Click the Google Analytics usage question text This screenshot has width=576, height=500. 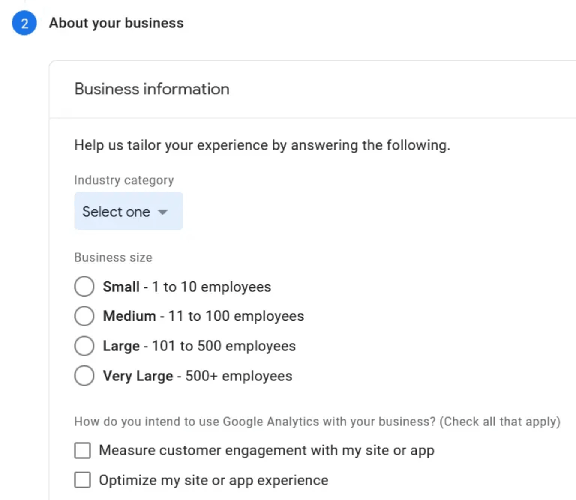pos(317,422)
